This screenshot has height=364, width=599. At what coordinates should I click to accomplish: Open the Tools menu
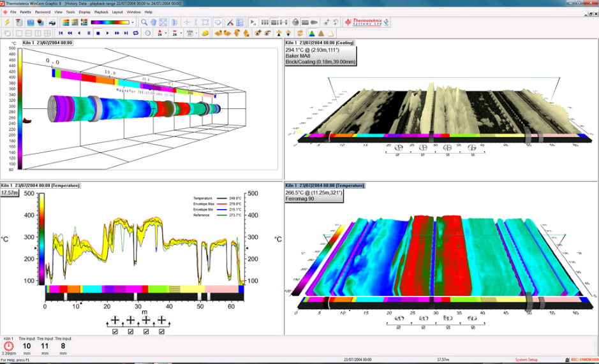click(x=70, y=12)
